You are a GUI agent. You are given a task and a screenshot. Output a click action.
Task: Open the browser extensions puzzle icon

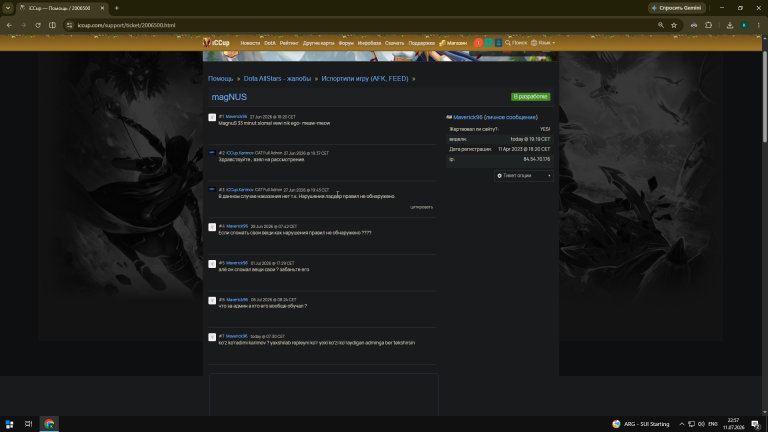tap(708, 25)
